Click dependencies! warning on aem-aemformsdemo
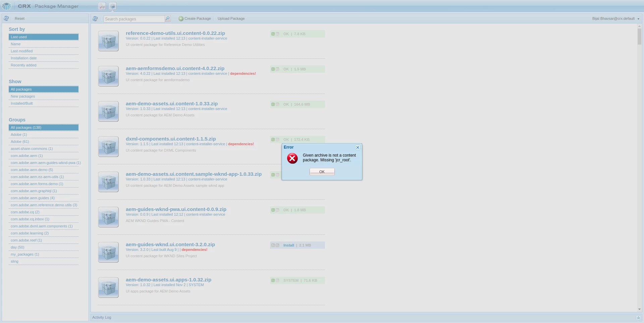Image resolution: width=644 pixels, height=323 pixels. (x=243, y=73)
